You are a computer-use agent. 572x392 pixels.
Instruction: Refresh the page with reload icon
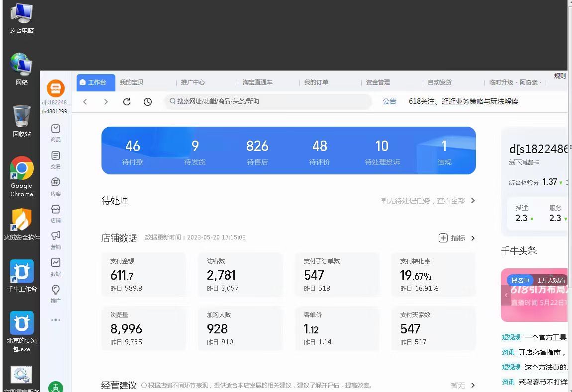point(126,102)
